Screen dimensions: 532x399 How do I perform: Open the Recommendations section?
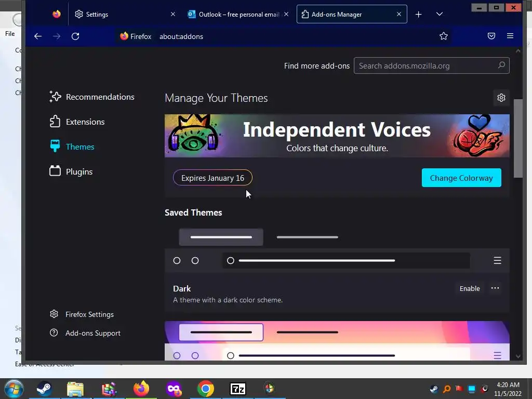[91, 97]
